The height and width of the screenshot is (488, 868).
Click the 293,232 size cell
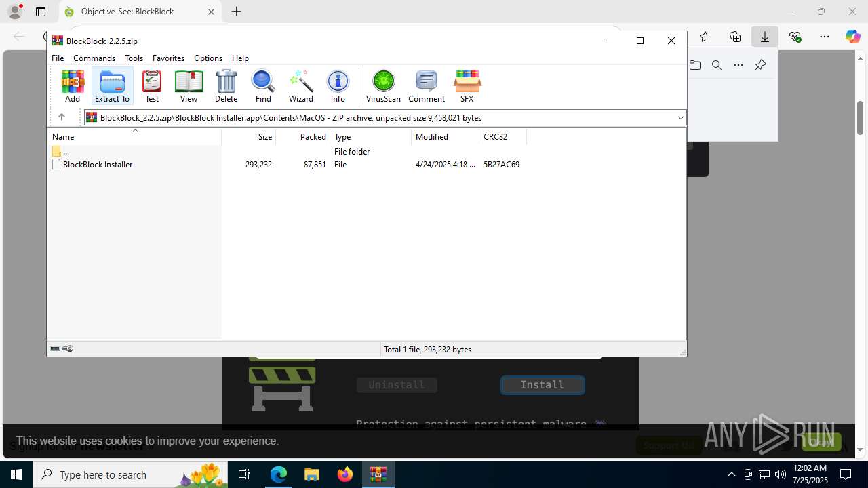pos(258,165)
